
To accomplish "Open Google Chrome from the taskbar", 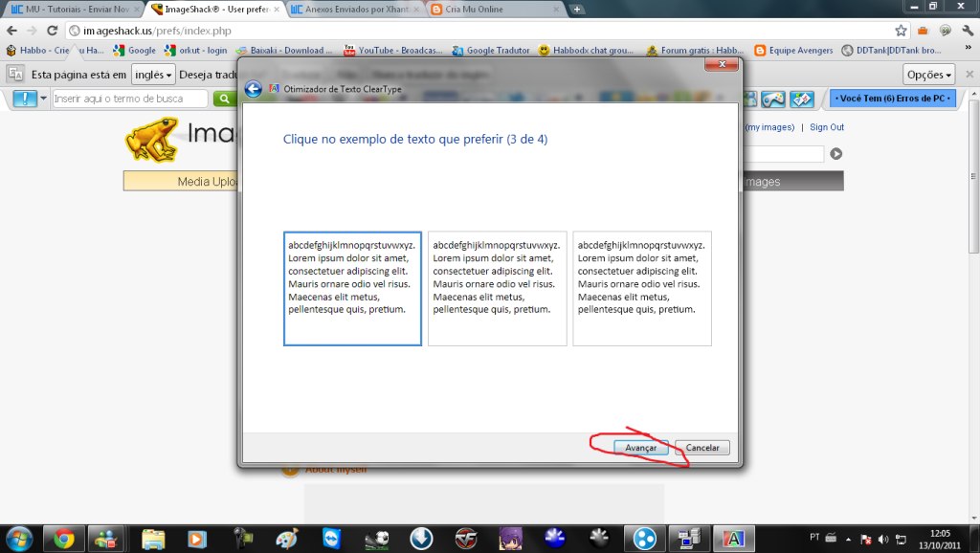I will 64,538.
